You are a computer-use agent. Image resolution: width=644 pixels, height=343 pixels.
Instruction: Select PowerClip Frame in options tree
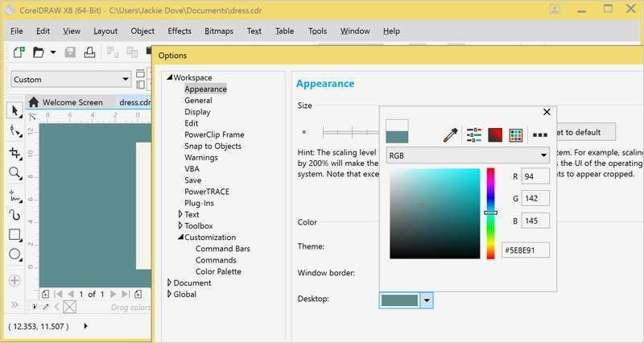tap(214, 134)
